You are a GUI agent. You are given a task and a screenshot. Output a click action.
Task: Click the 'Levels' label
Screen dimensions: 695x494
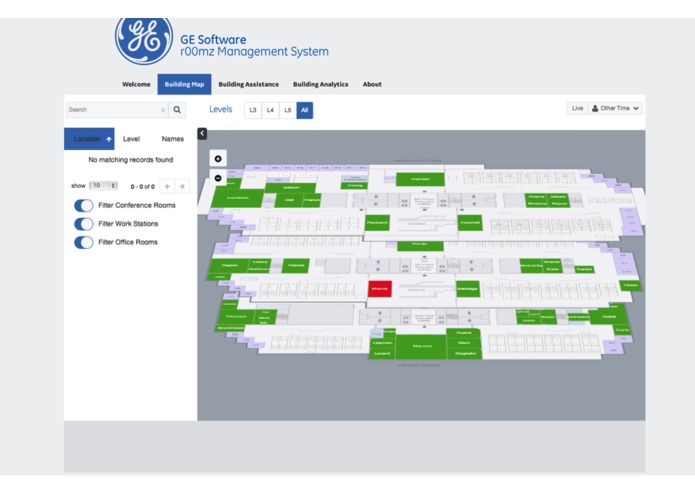point(221,109)
